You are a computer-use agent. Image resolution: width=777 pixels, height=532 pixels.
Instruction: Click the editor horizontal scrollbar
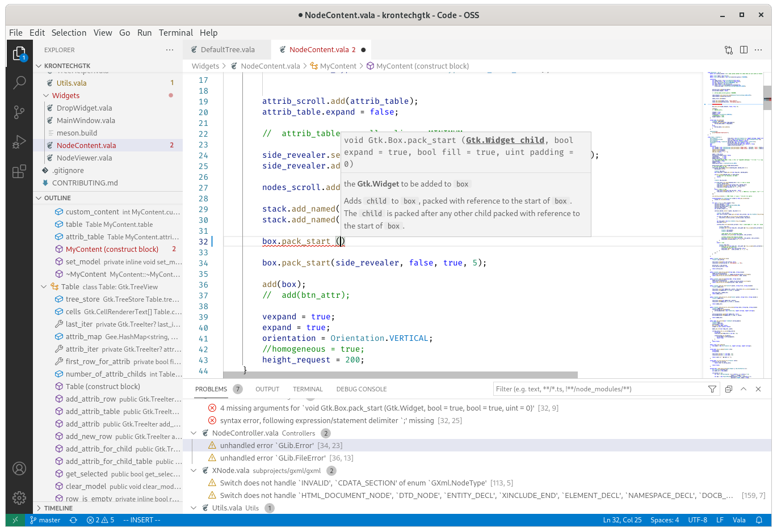[x=400, y=375]
